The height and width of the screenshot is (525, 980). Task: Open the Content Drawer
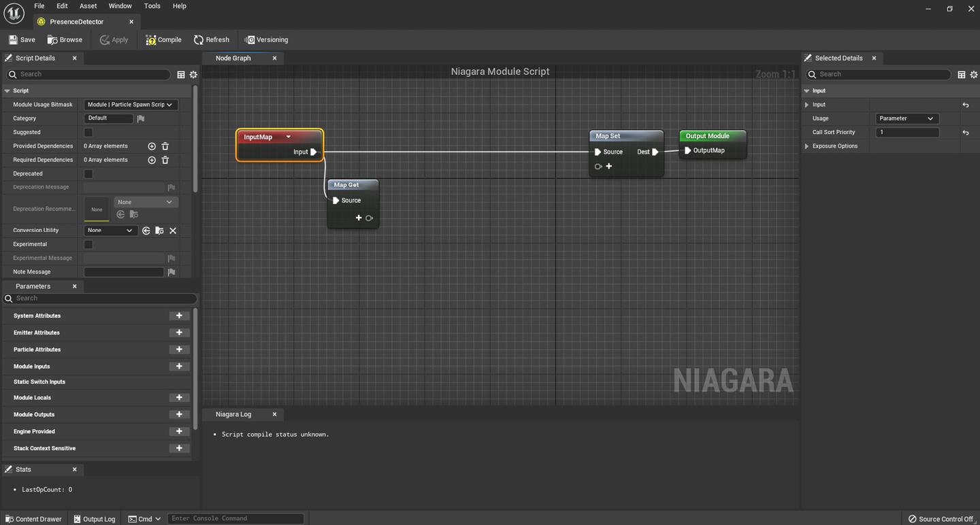click(33, 518)
